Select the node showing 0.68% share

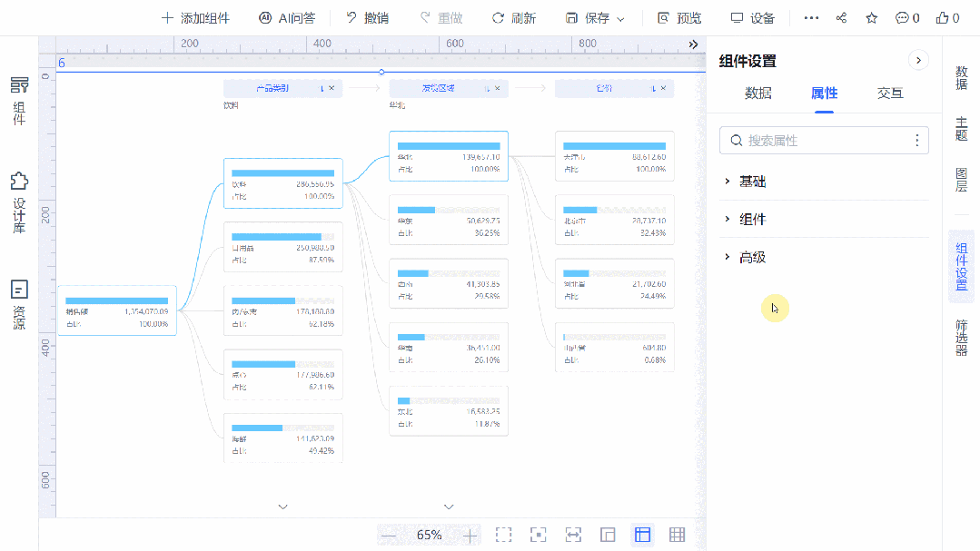coord(614,348)
